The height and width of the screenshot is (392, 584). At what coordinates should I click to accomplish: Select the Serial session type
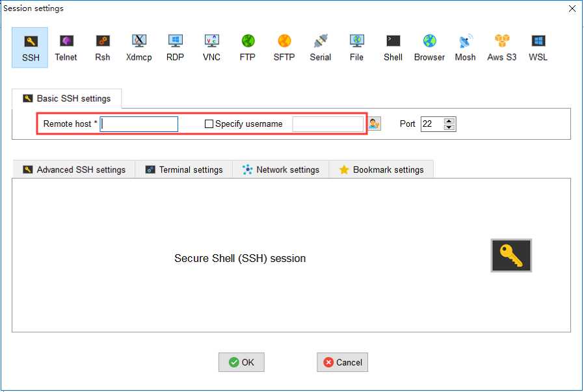(x=321, y=47)
